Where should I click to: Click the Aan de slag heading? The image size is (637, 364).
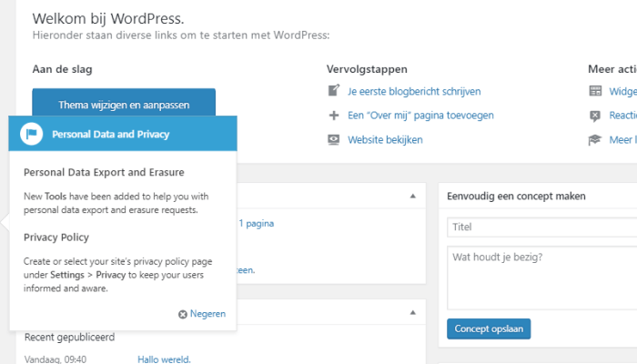point(62,69)
